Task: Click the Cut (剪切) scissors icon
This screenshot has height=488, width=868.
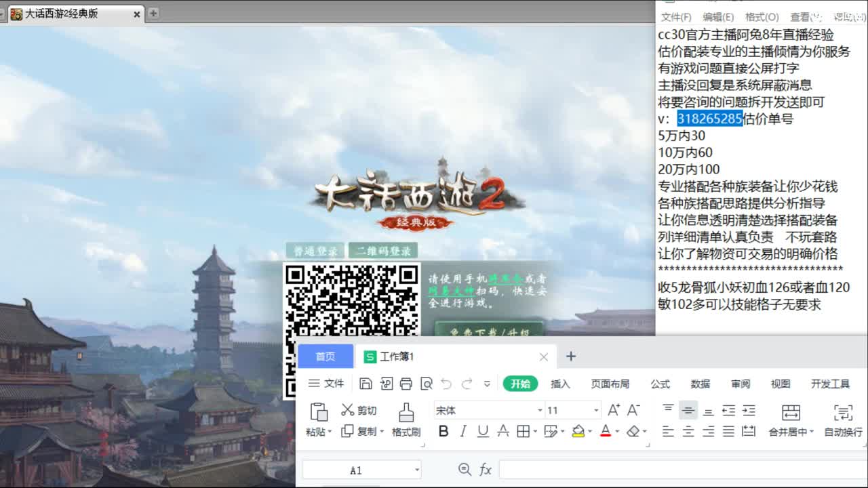Action: coord(347,409)
